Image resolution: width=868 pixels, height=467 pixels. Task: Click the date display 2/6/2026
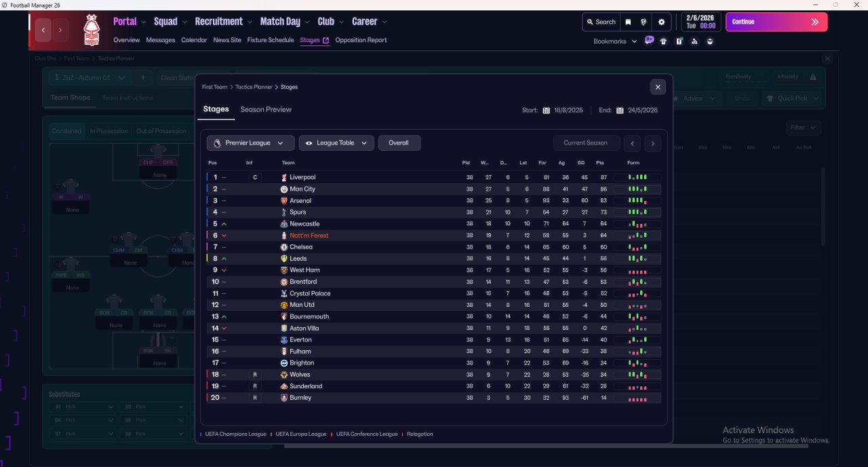pos(701,22)
